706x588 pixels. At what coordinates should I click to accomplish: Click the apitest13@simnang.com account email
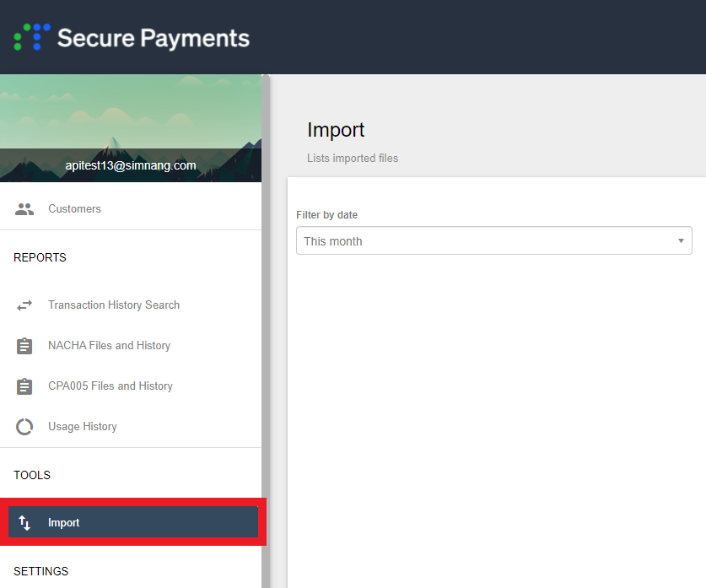point(131,165)
